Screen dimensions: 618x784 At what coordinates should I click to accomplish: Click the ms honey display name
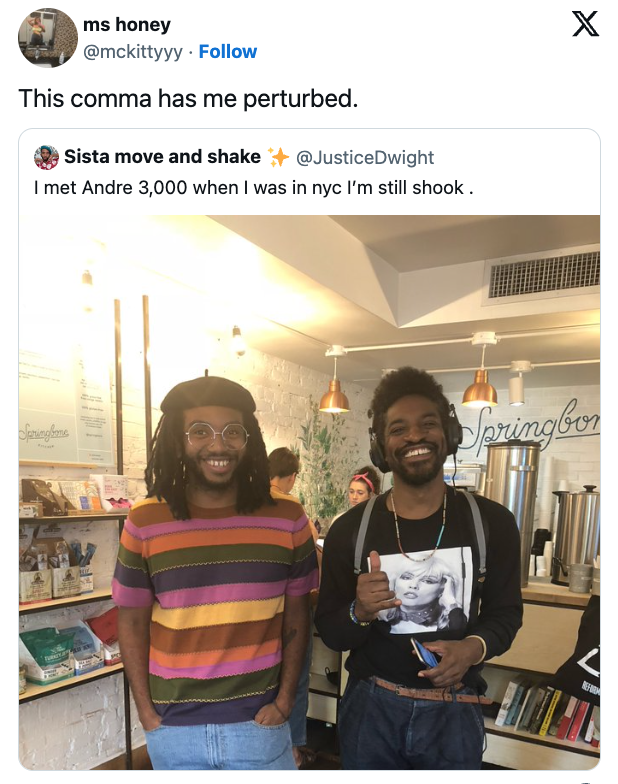pyautogui.click(x=127, y=24)
